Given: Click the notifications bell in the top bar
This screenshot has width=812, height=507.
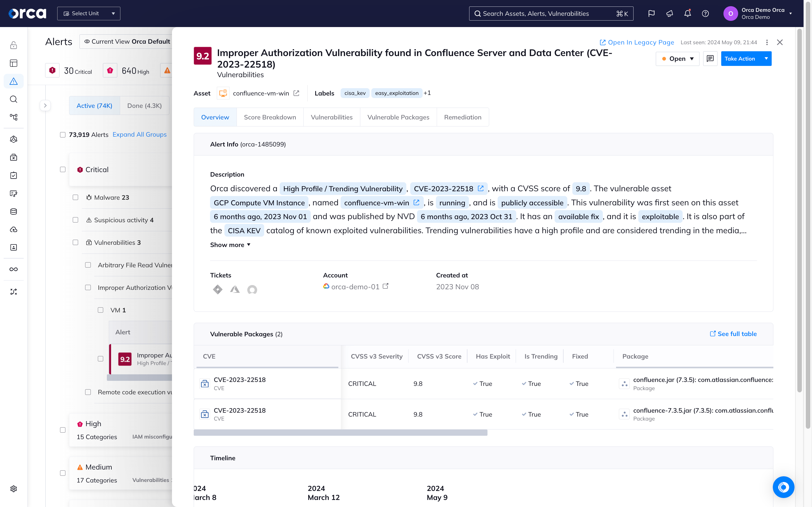Looking at the screenshot, I should pos(687,14).
